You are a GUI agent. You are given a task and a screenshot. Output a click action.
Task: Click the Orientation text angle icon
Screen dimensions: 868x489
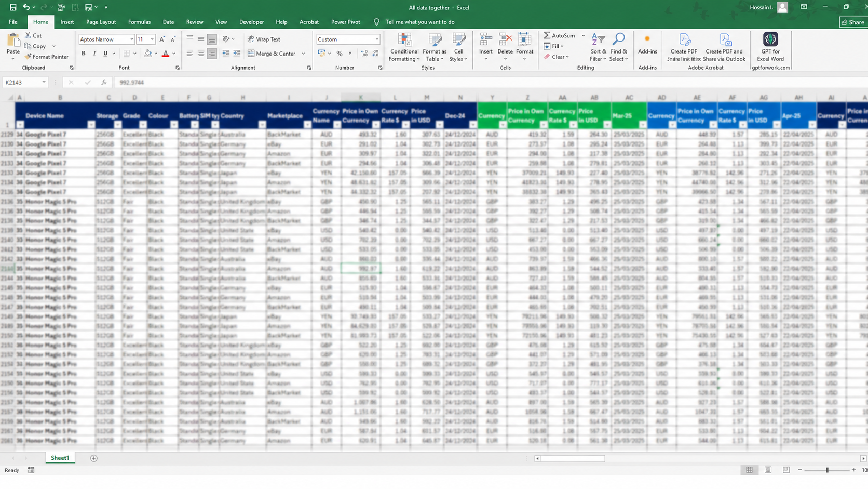[x=226, y=39]
